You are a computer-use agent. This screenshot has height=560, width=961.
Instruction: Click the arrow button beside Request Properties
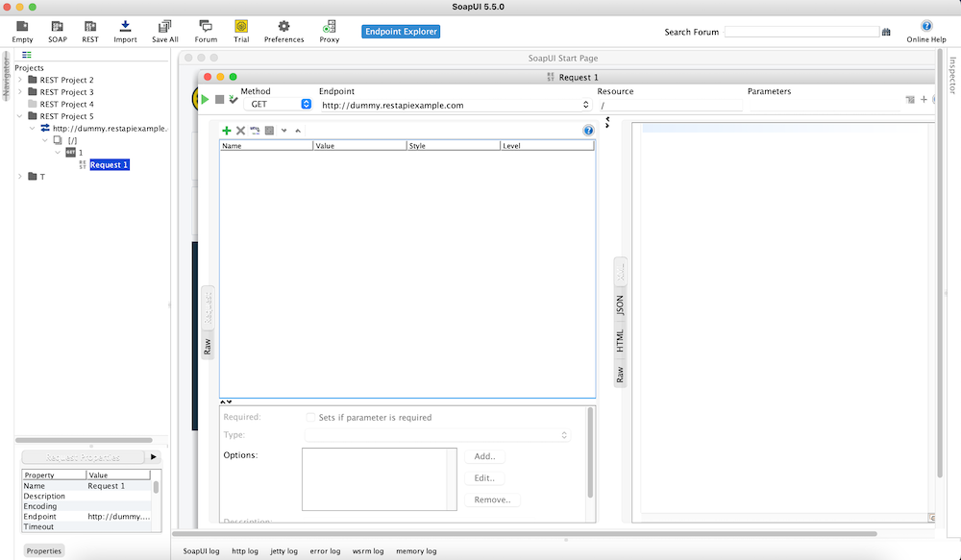[x=153, y=457]
